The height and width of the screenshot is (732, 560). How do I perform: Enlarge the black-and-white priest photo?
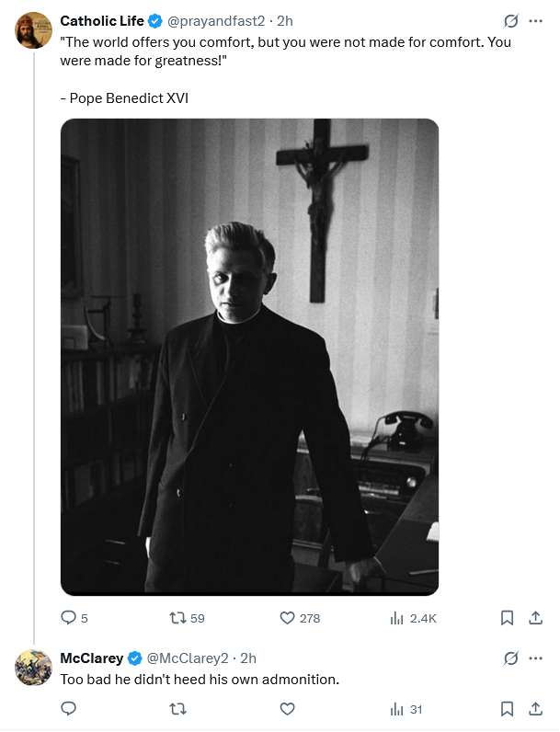[249, 357]
